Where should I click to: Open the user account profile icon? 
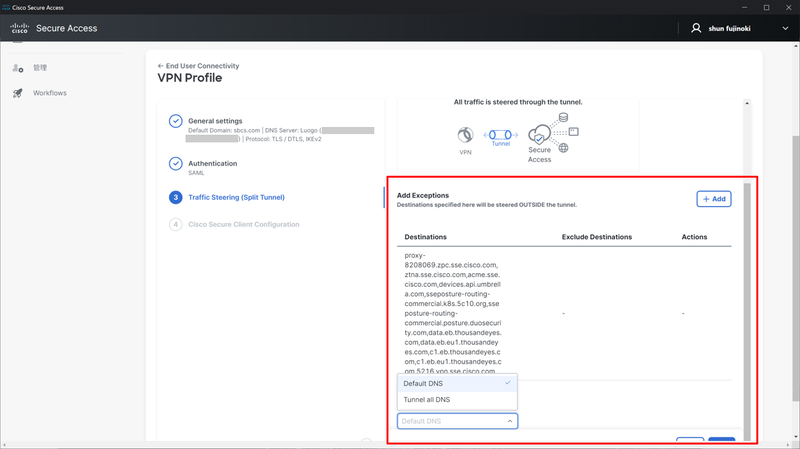tap(696, 28)
